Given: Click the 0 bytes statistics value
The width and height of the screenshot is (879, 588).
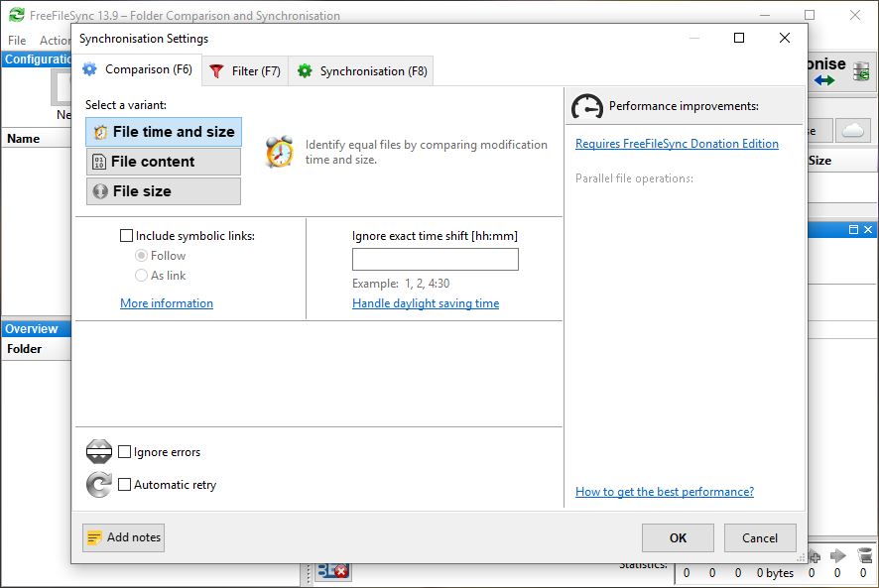Looking at the screenshot, I should click(x=775, y=573).
